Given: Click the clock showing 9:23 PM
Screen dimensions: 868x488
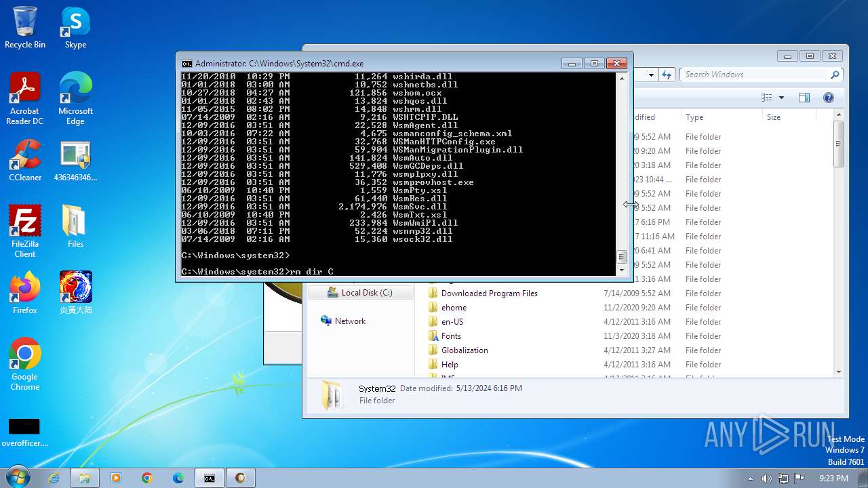Looking at the screenshot, I should click(x=833, y=479).
